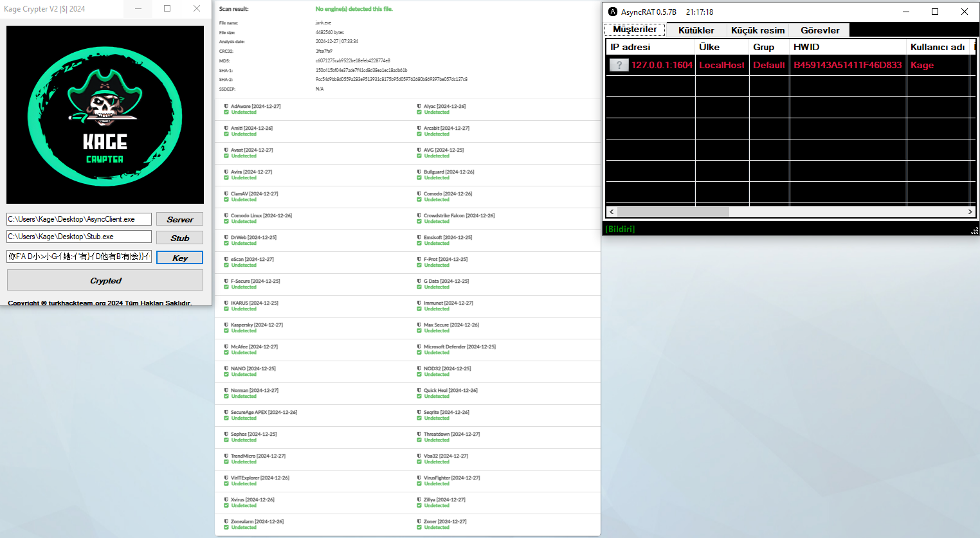Click the CRC32 value 1fea7fa9

click(x=324, y=51)
